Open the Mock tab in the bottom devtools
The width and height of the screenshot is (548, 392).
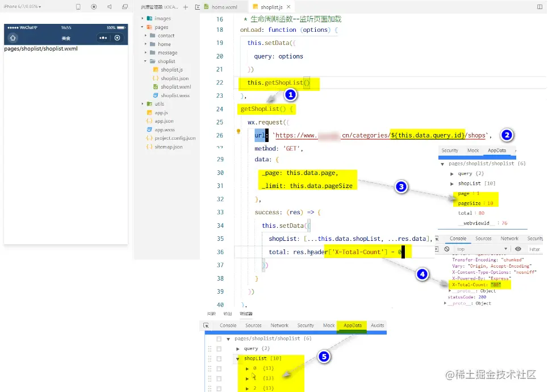coord(329,325)
